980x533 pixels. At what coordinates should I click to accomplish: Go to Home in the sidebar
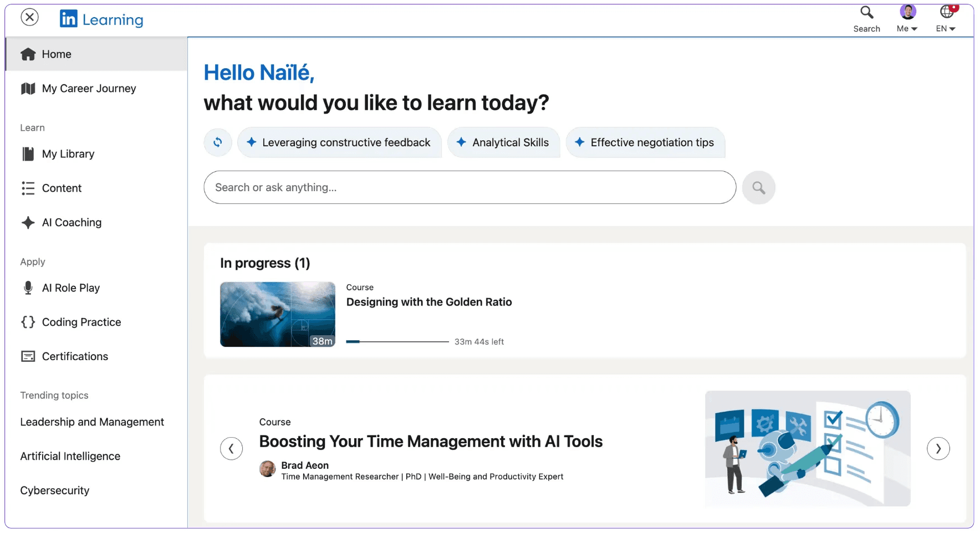96,54
